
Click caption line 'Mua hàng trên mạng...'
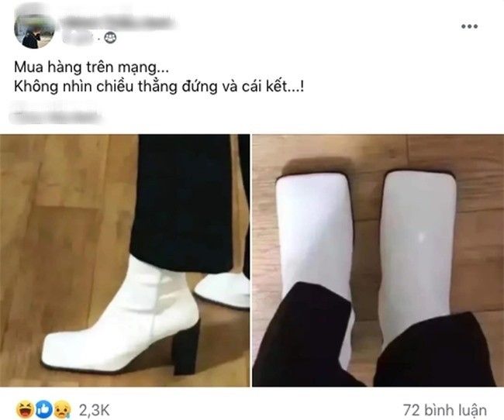click(91, 67)
